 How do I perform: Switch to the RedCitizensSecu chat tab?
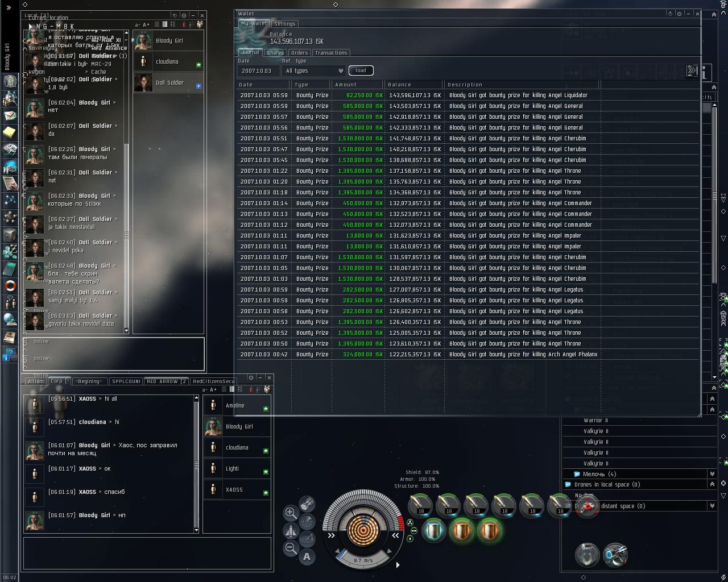[213, 381]
